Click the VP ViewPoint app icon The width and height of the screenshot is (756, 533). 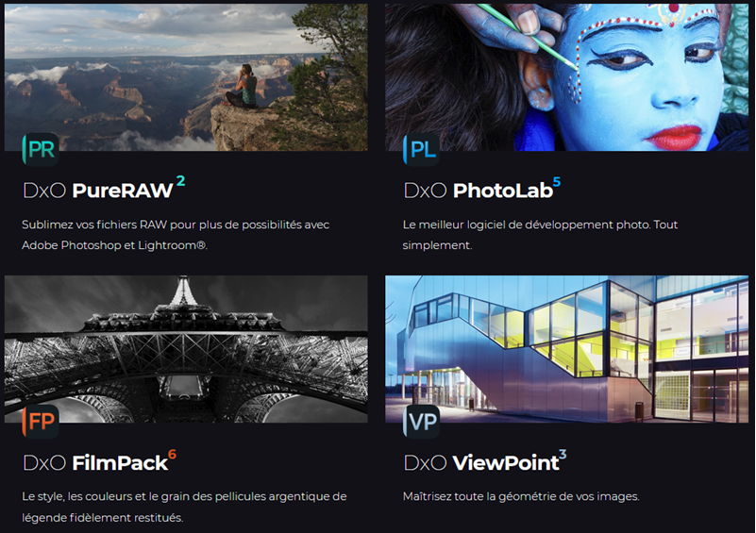click(x=421, y=422)
